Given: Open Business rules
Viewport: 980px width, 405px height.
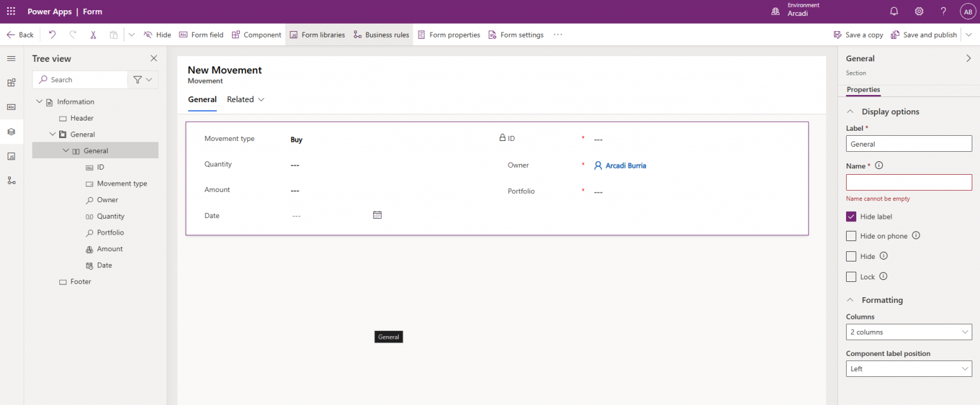Looking at the screenshot, I should click(x=381, y=34).
